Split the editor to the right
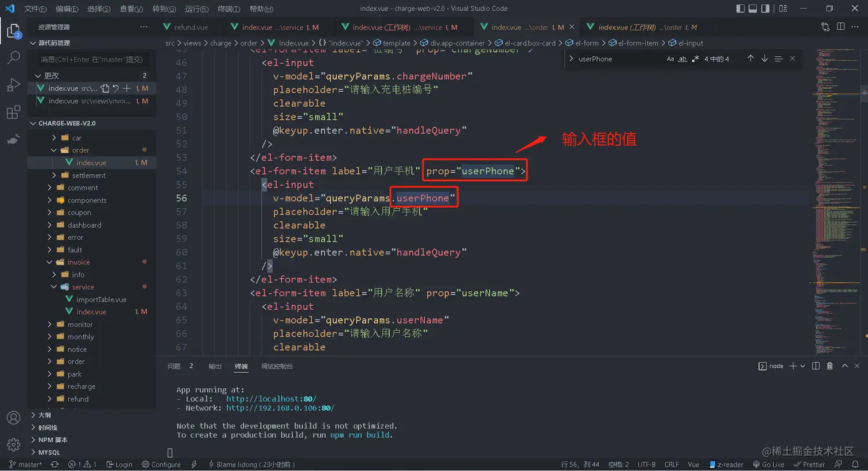 click(840, 27)
